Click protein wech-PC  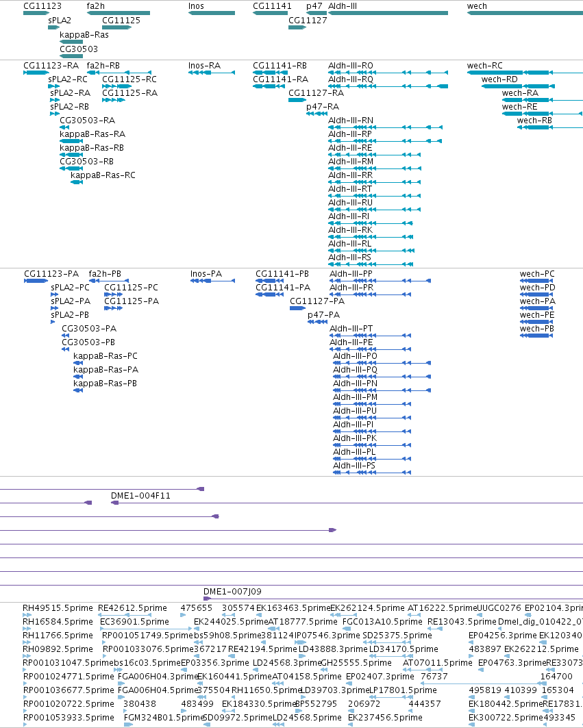[536, 281]
